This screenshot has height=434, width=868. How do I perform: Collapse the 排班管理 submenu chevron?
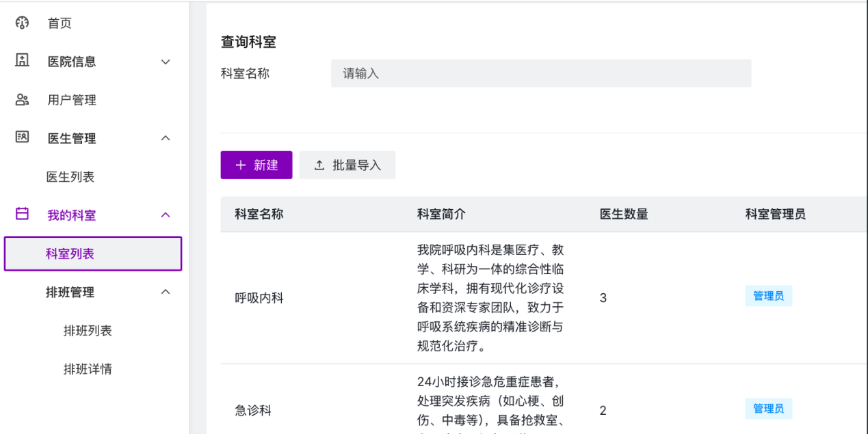pyautogui.click(x=166, y=293)
